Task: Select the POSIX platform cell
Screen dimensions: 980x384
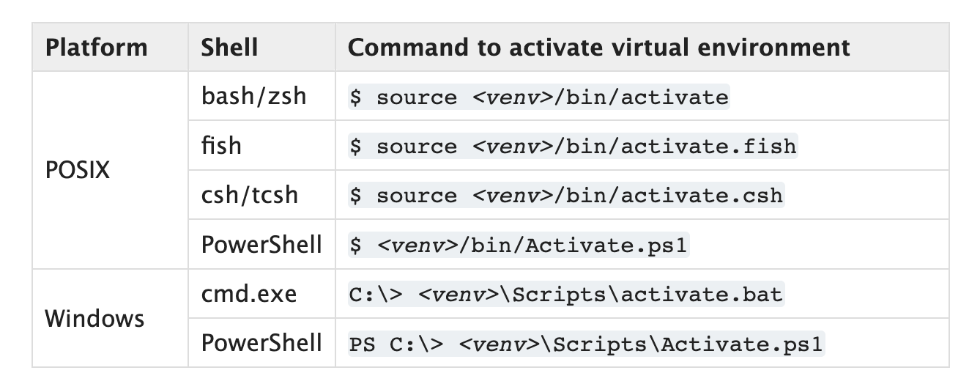Action: coord(77,170)
